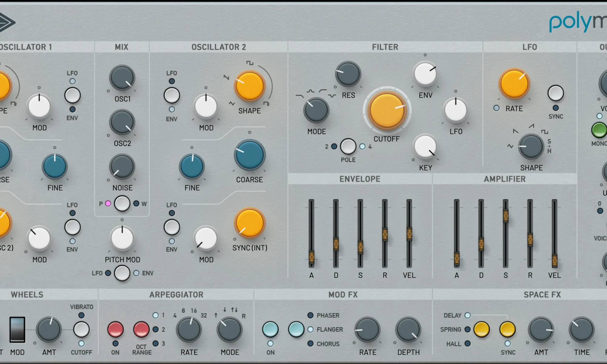Click the MOD wheel control

pos(17,330)
